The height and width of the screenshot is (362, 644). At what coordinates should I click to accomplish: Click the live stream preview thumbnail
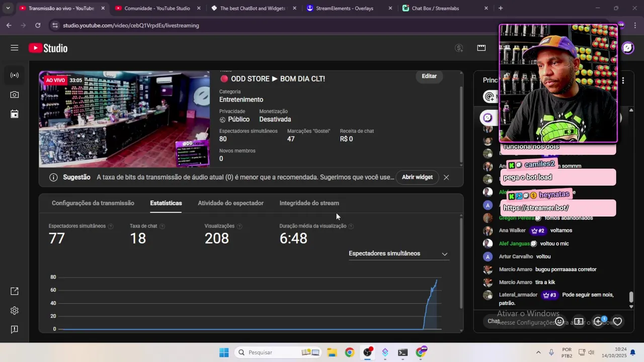(x=125, y=119)
